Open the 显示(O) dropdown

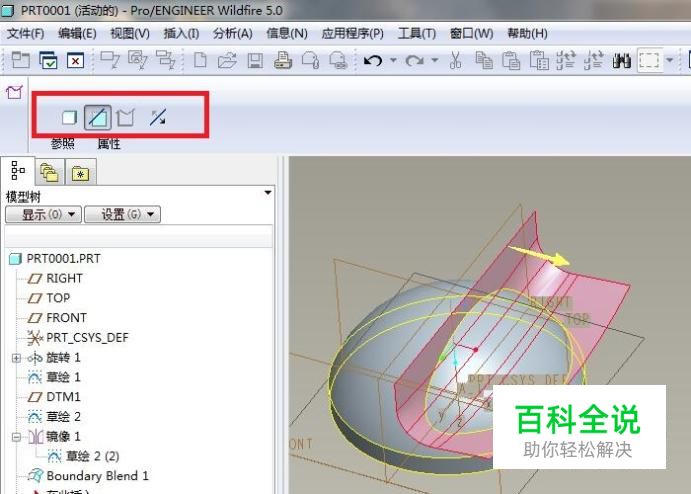43,215
